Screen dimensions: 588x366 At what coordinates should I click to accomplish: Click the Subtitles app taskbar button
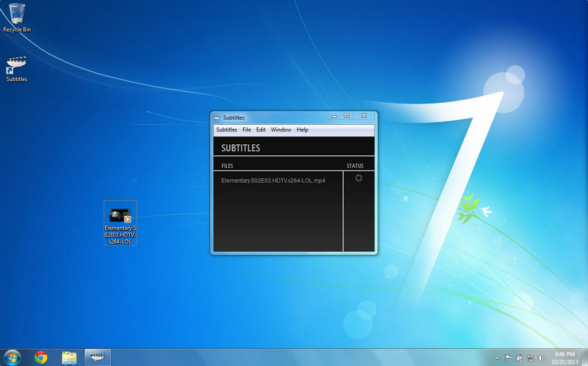[98, 358]
